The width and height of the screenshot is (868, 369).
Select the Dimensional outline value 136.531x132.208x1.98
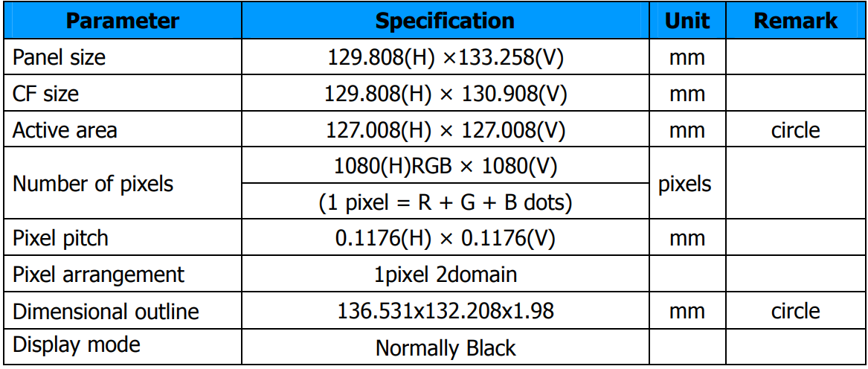[446, 311]
